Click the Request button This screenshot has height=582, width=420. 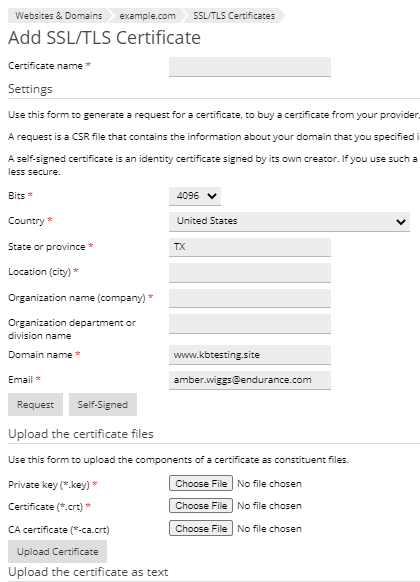(36, 405)
